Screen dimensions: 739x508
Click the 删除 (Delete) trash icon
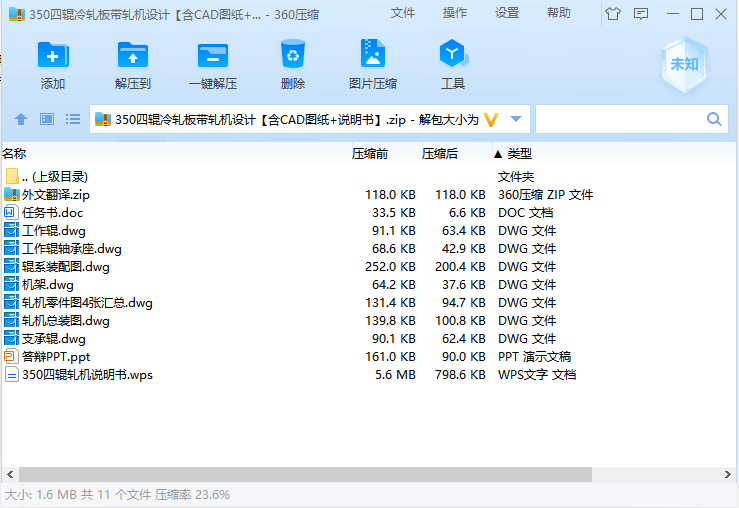coord(293,54)
